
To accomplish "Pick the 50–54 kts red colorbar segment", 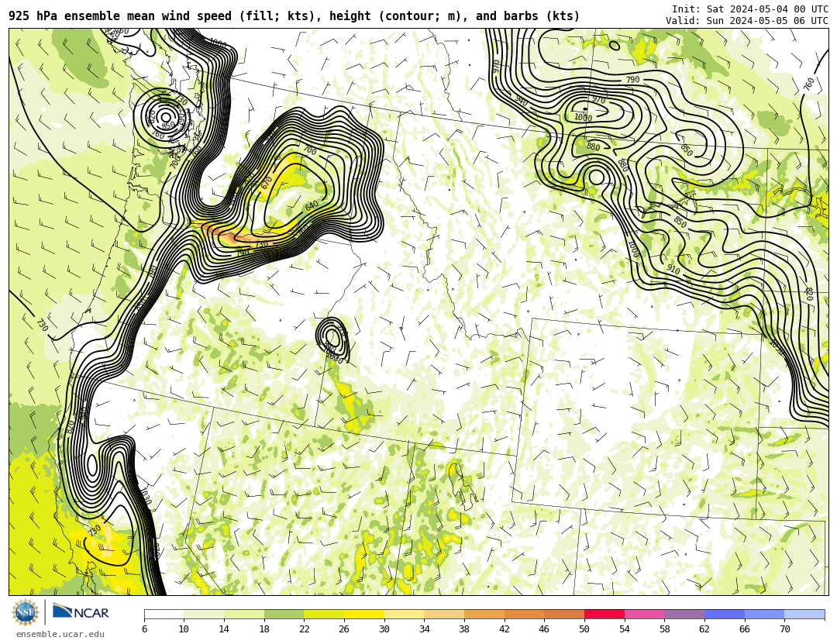I will [x=604, y=614].
